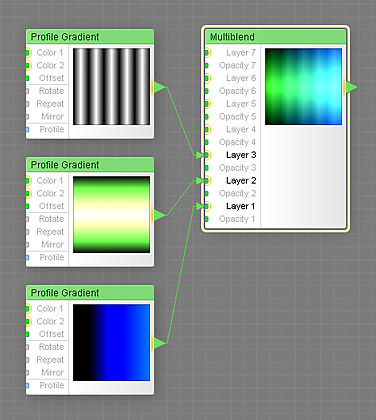Click Offset input of green gradient node
376x420 pixels.
28,206
